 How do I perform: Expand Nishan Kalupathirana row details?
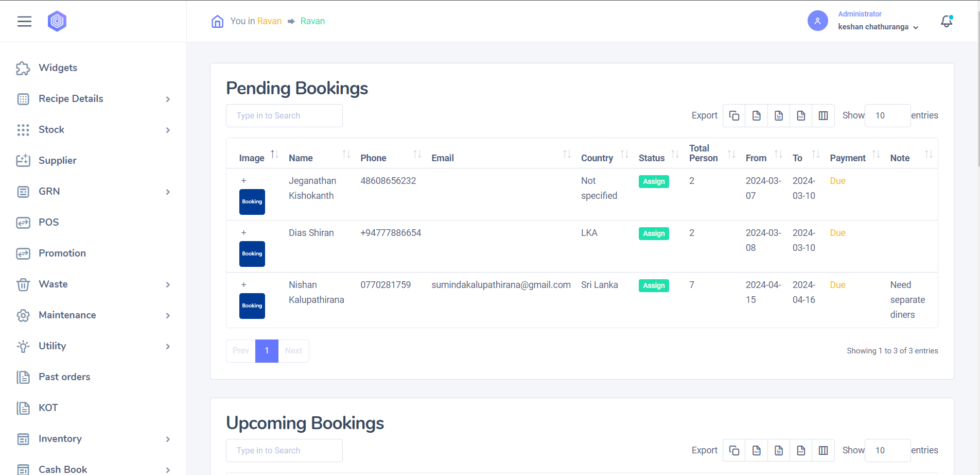pos(244,285)
